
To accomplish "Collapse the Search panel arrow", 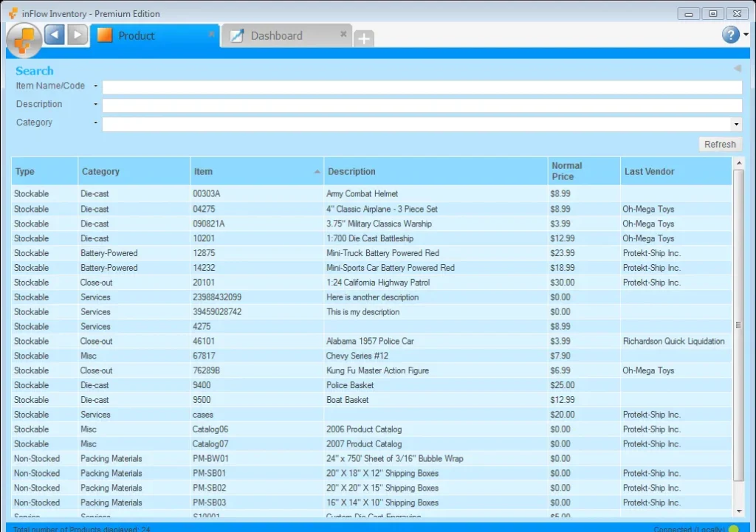I will pos(738,69).
